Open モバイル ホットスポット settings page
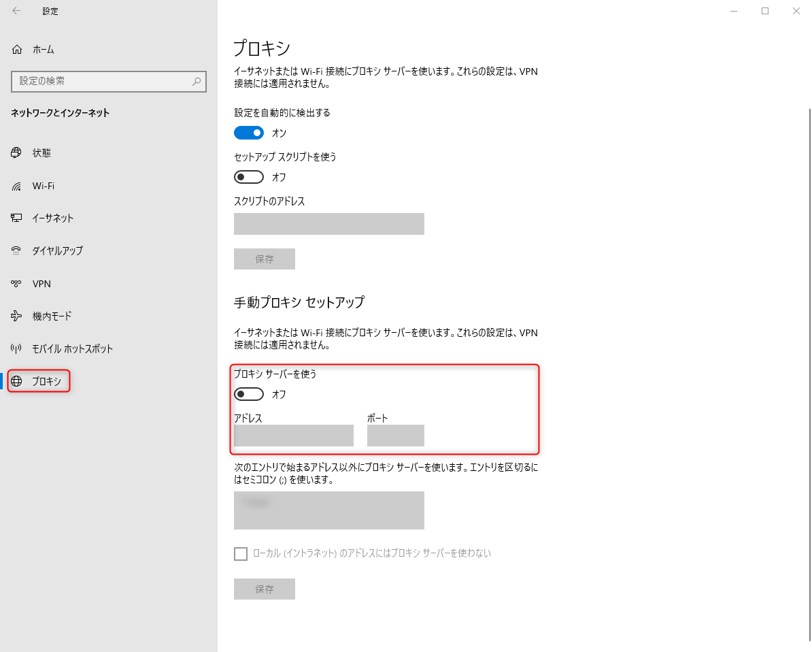812x652 pixels. point(73,349)
